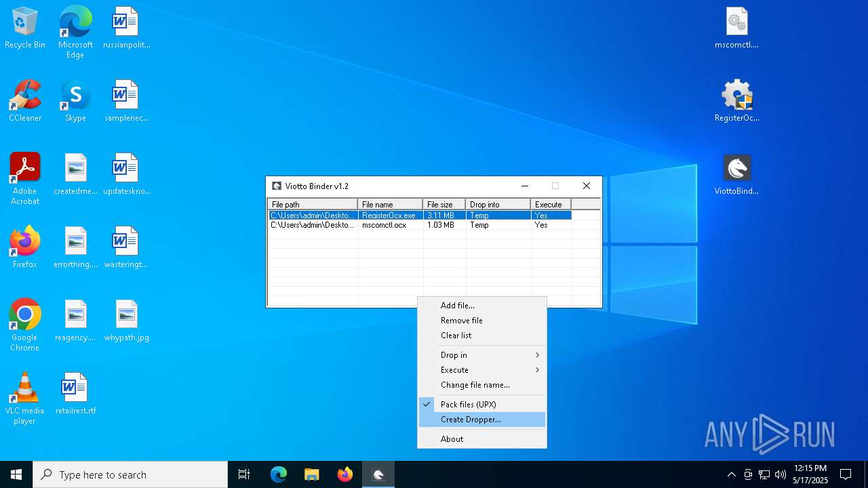Select the retailrest.rtf file icon
Screen dimensions: 868x488
[75, 394]
